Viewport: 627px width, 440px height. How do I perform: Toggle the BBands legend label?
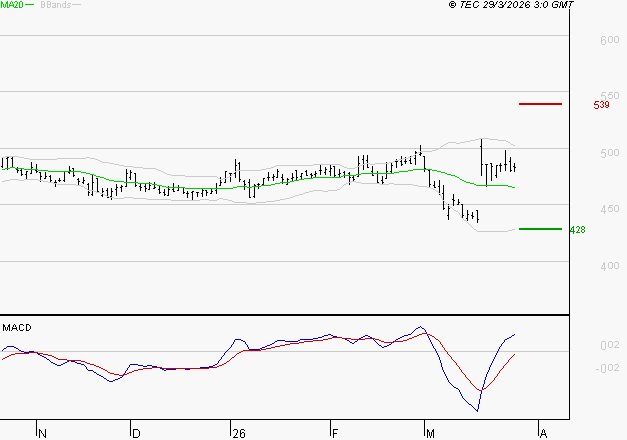click(x=54, y=5)
